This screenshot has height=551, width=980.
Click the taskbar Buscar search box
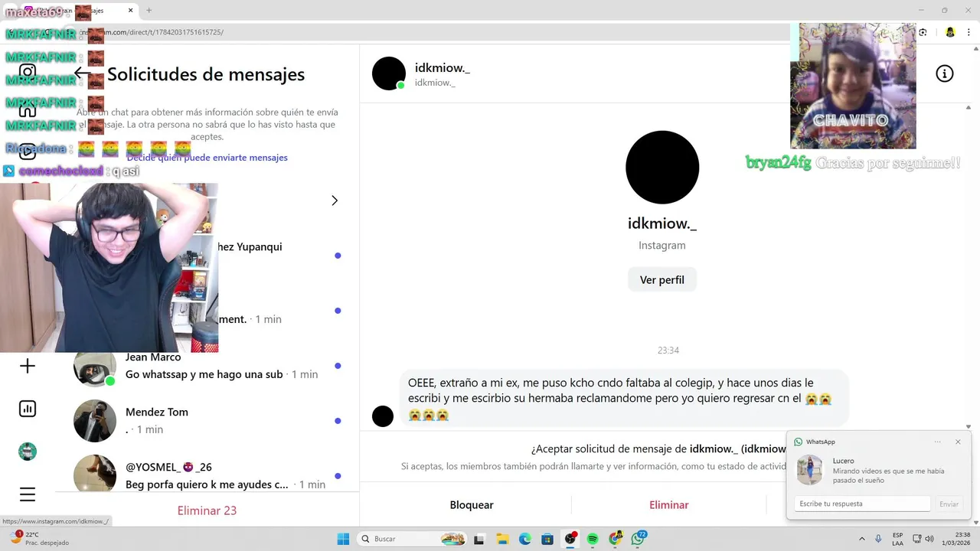412,539
